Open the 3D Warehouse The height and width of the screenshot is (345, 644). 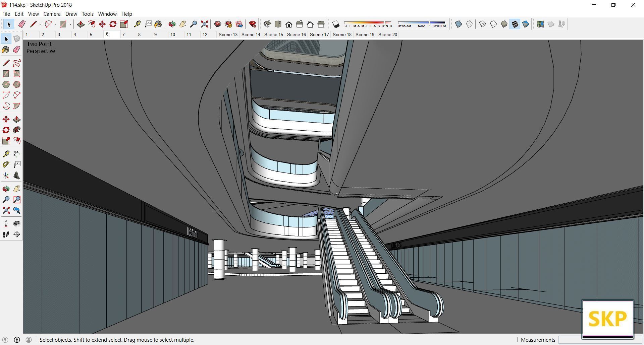coord(217,24)
